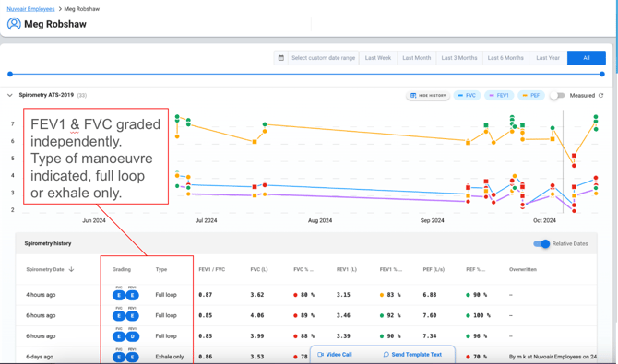Open the Select custom date range field
The height and width of the screenshot is (364, 618).
click(323, 58)
